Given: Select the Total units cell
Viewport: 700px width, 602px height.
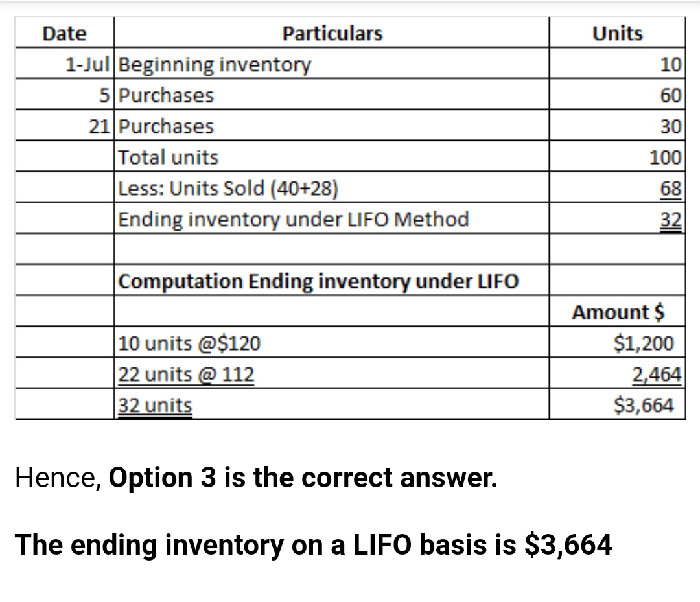Looking at the screenshot, I should coord(169,157).
